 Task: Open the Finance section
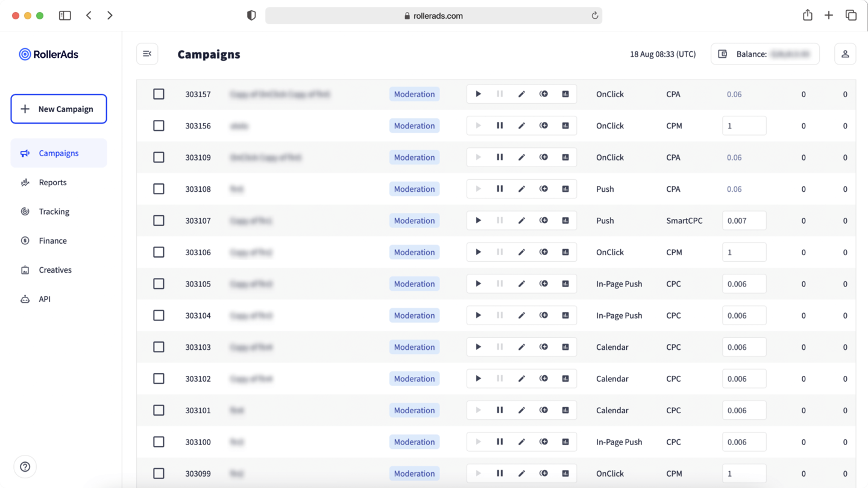[52, 240]
